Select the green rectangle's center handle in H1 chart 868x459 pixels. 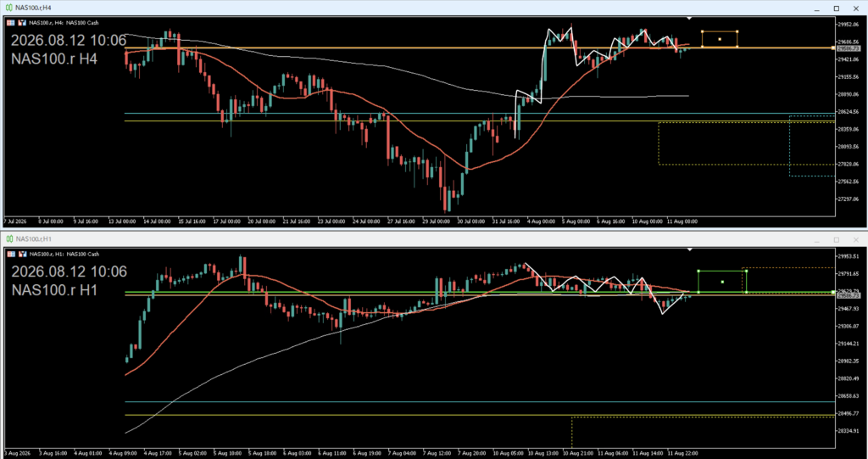(722, 282)
